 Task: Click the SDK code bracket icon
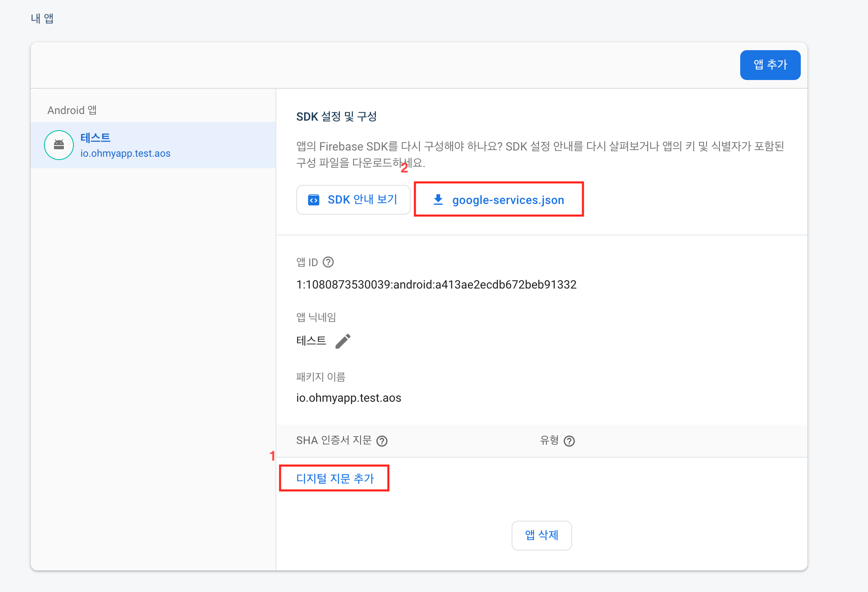point(314,200)
